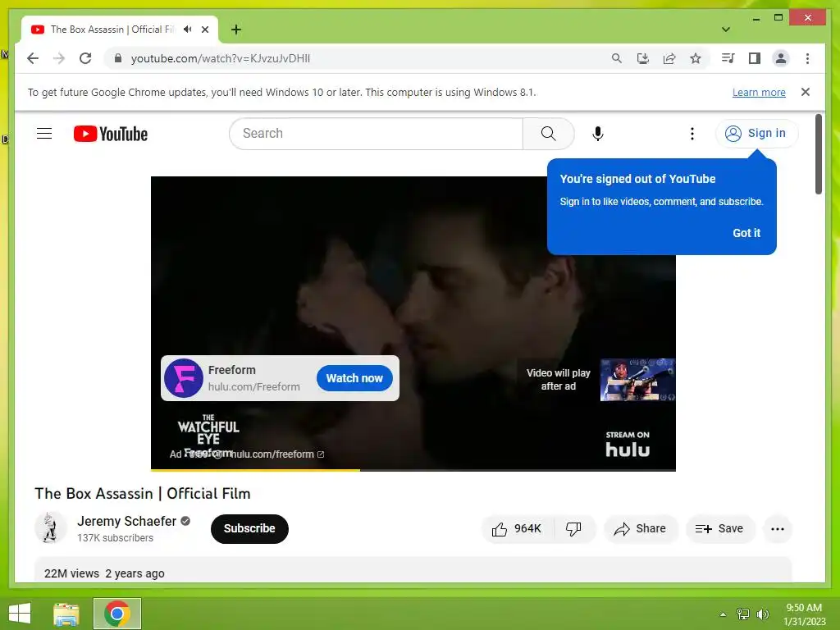The height and width of the screenshot is (630, 840).
Task: Click the Sign in button
Action: [x=756, y=134]
